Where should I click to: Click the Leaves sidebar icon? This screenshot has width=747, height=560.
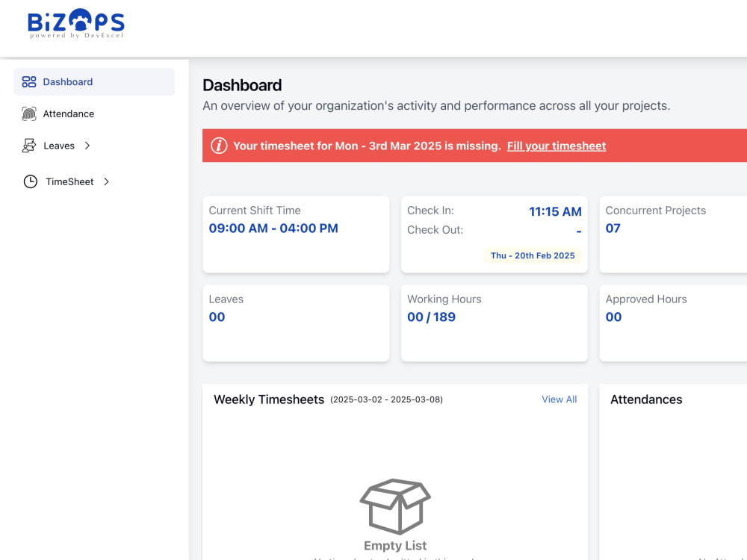(x=29, y=146)
